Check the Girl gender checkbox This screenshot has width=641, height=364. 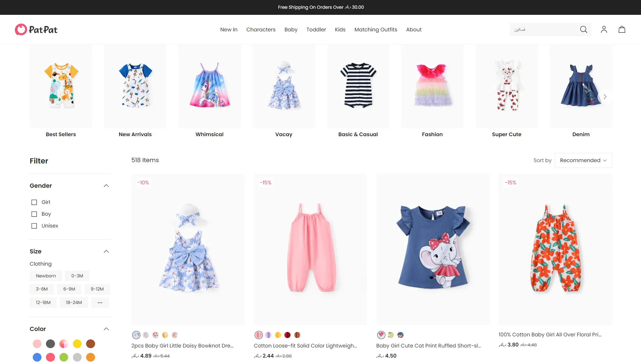tap(34, 202)
